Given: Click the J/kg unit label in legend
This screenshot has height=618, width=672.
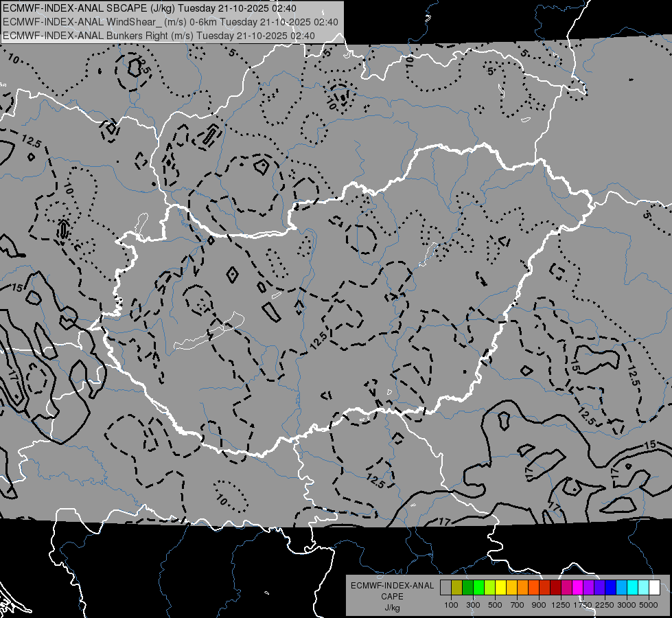Looking at the screenshot, I should [392, 608].
